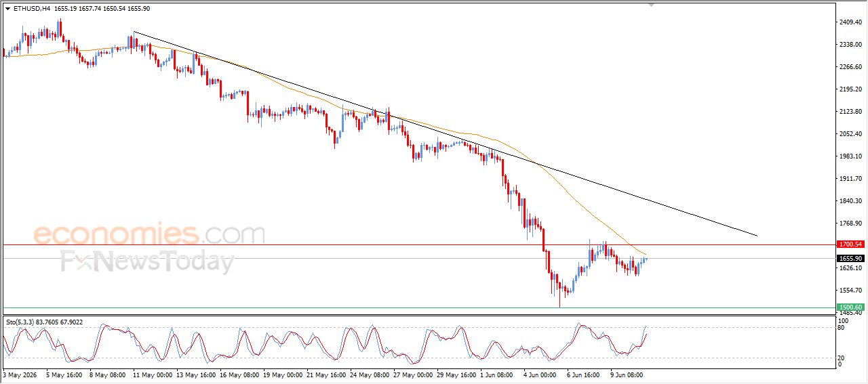The image size is (868, 384).
Task: Click the 2409.40 price axis value
Action: point(850,22)
